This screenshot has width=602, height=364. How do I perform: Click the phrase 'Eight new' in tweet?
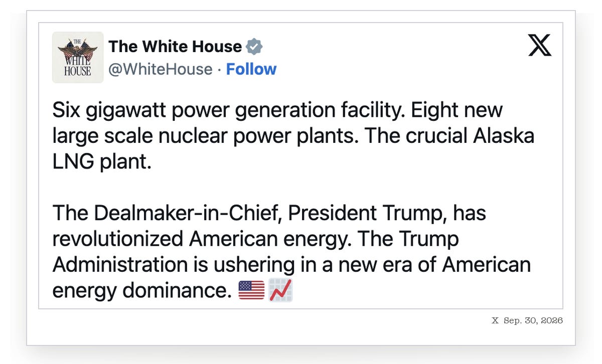point(457,110)
